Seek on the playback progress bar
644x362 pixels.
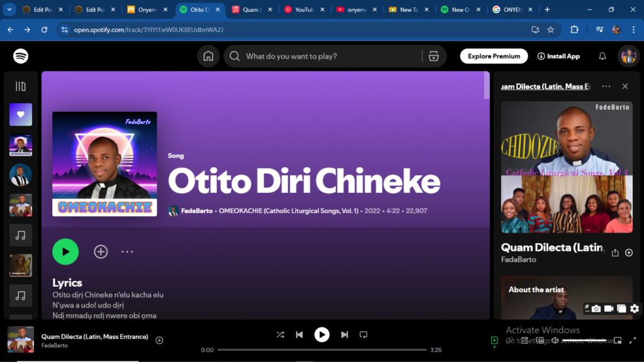pos(322,349)
